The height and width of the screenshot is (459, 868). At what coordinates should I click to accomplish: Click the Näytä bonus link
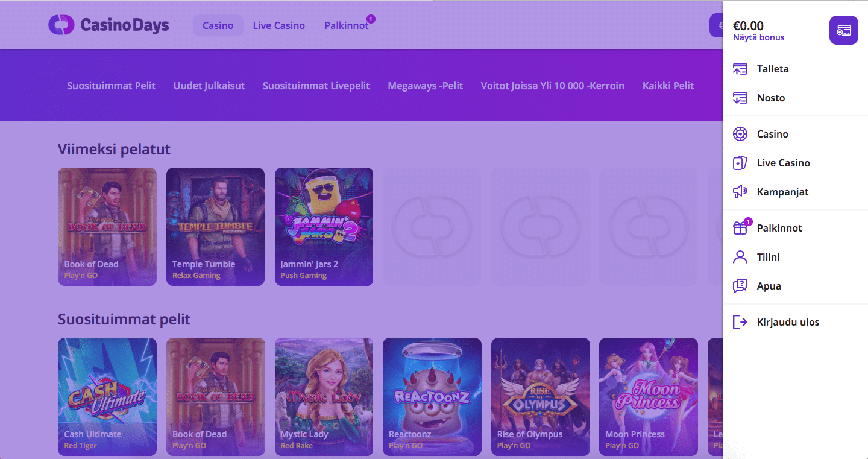(759, 37)
